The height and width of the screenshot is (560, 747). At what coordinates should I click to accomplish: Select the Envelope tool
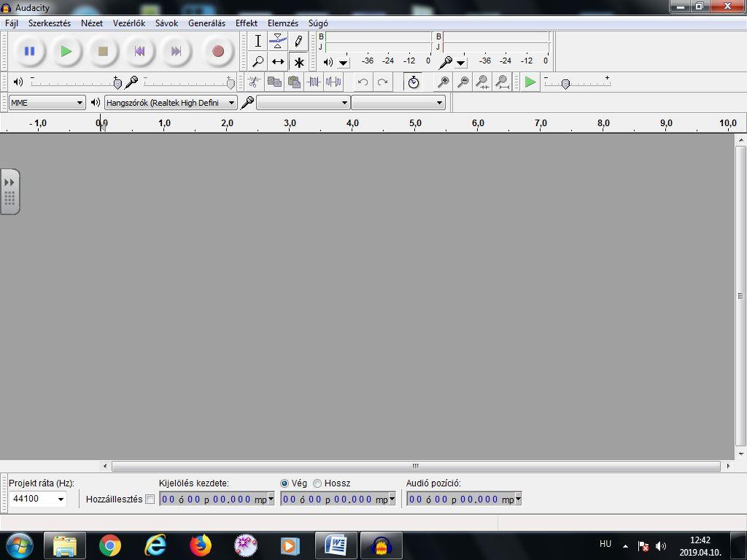pos(278,41)
